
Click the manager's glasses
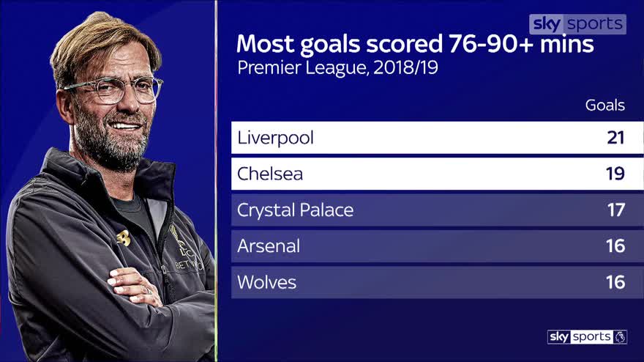coord(112,90)
